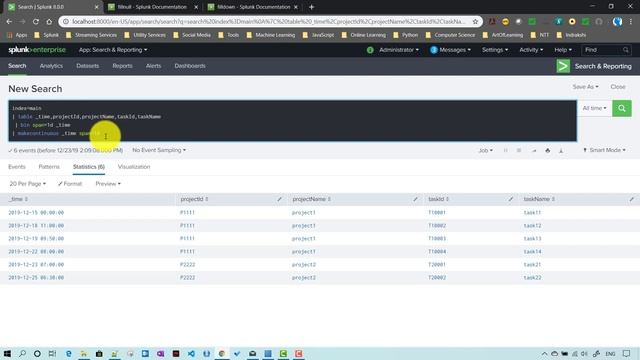Open the App: Search & Reporting dropdown
This screenshot has height=360, width=640.
(x=113, y=50)
